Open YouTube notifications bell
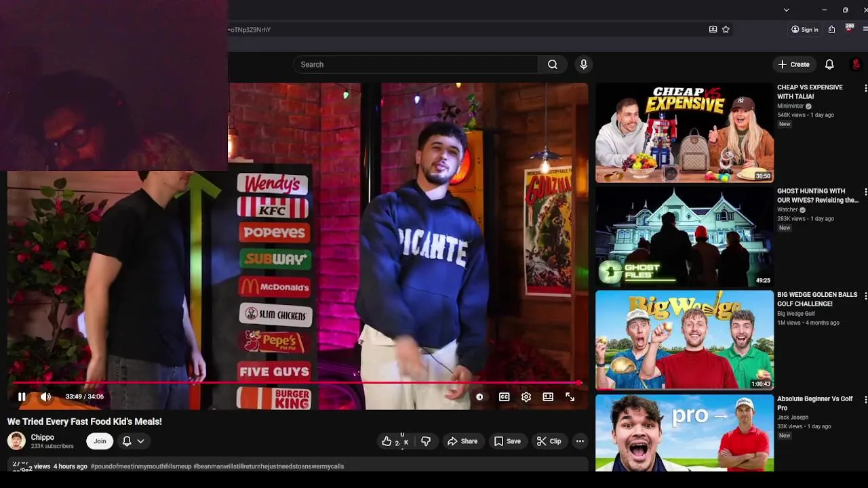The image size is (868, 488). coord(829,64)
